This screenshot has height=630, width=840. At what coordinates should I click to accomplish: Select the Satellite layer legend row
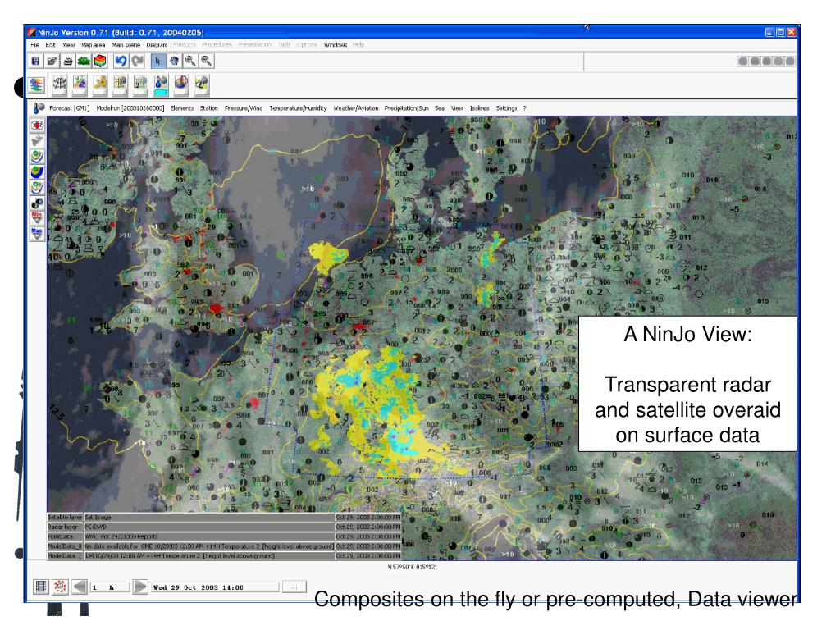point(224,518)
